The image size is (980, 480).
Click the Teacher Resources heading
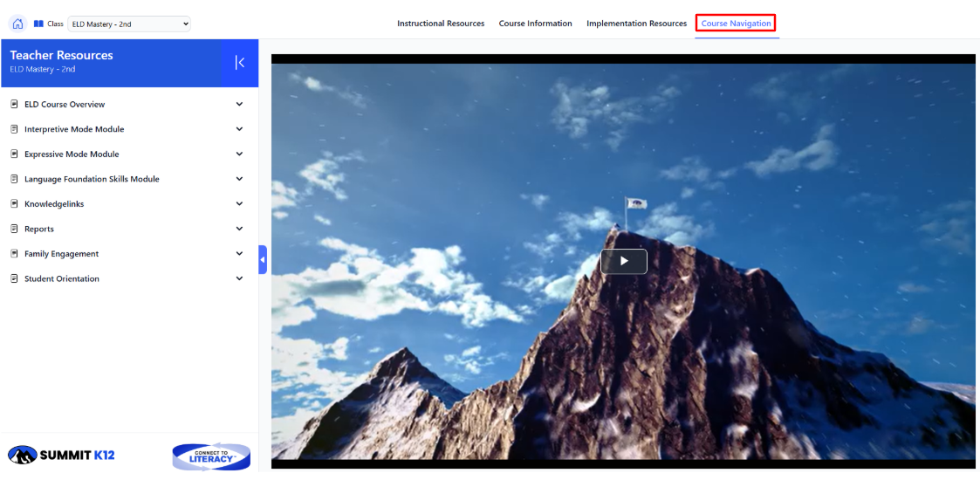pyautogui.click(x=61, y=55)
